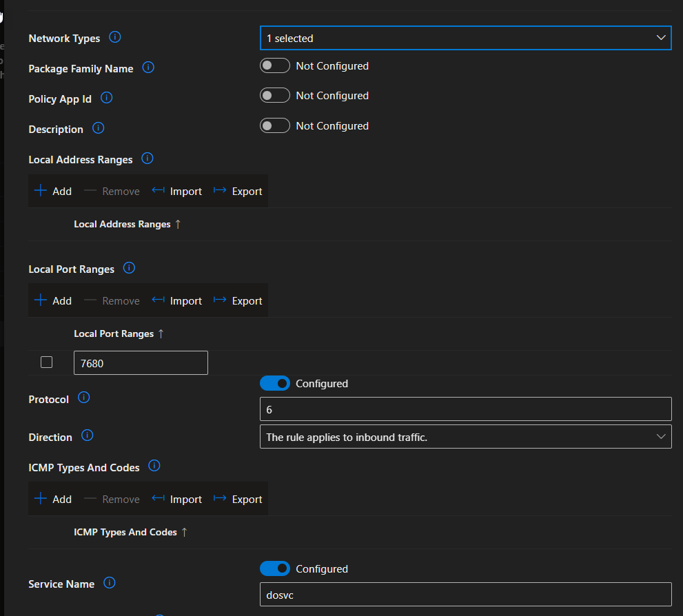Add a Local Address Range

click(x=53, y=191)
